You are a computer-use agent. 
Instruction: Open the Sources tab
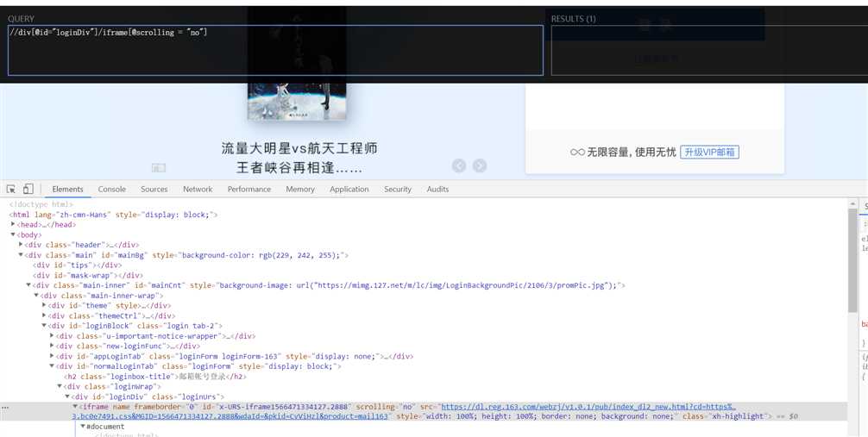[x=154, y=189]
